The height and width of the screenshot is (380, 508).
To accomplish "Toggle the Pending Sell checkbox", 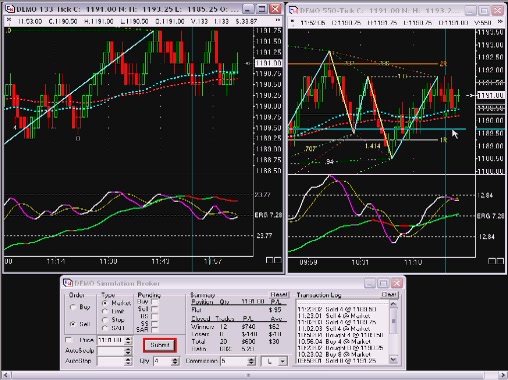I will (154, 309).
